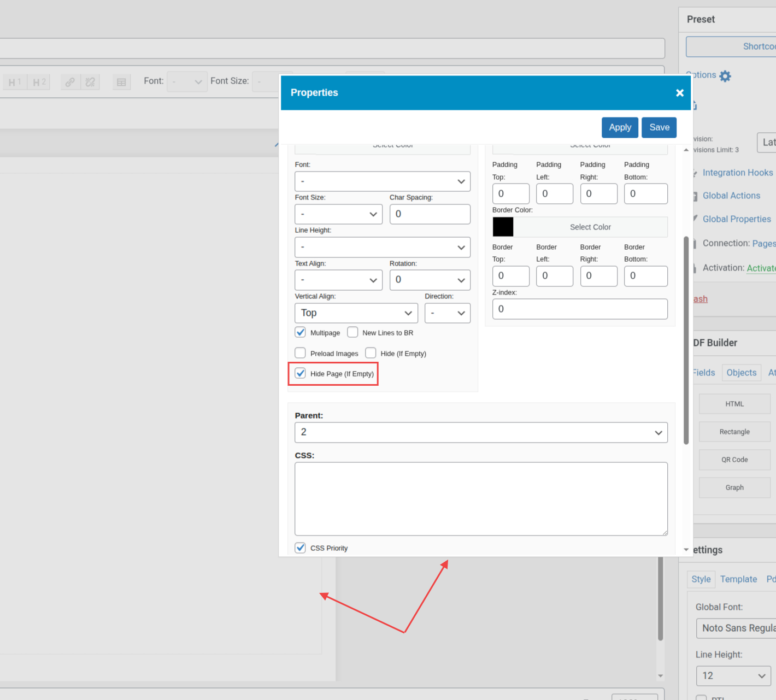776x700 pixels.
Task: Click the Border Bottom input field
Action: (646, 276)
